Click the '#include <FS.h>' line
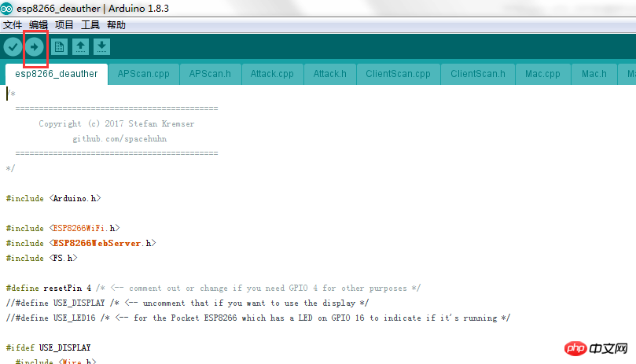Image resolution: width=636 pixels, height=364 pixels. click(42, 258)
